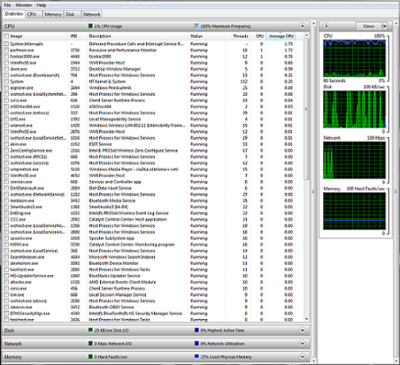The width and height of the screenshot is (400, 365).
Task: Check the ekrn.exe process checkbox
Action: [x=6, y=144]
